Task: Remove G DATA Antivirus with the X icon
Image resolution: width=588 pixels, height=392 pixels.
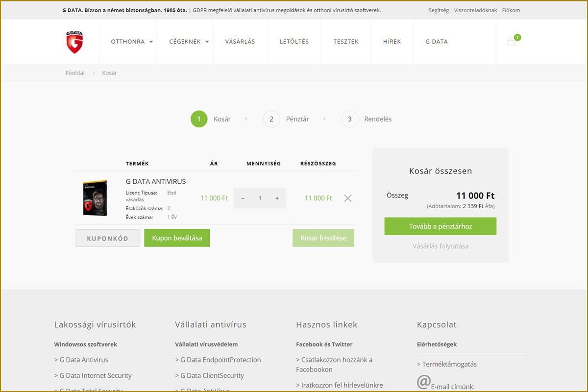Action: click(x=347, y=198)
